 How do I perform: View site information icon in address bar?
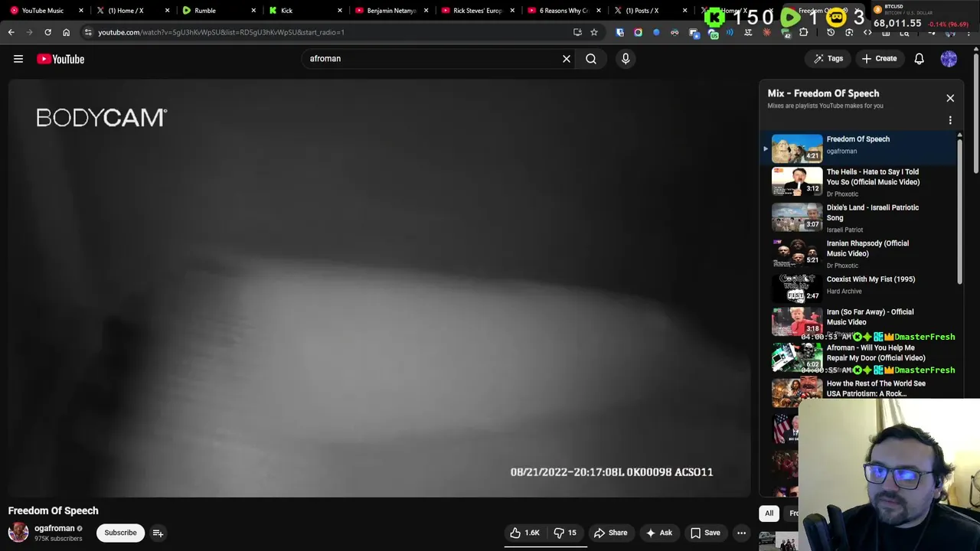point(88,32)
